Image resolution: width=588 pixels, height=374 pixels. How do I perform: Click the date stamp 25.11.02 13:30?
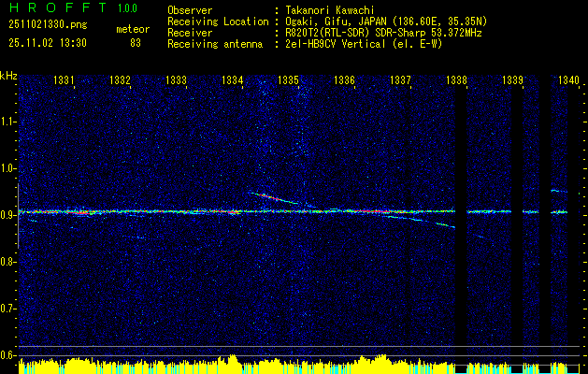(48, 43)
